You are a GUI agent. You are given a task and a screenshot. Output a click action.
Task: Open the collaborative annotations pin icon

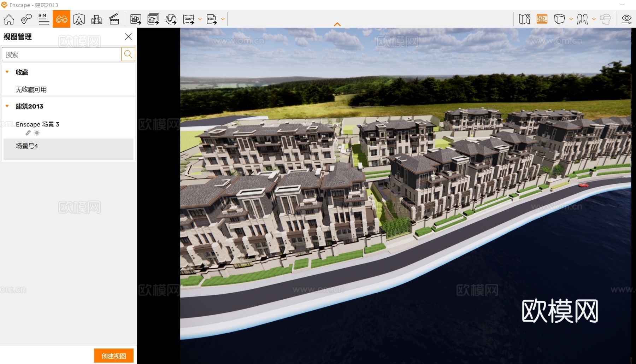pyautogui.click(x=26, y=19)
